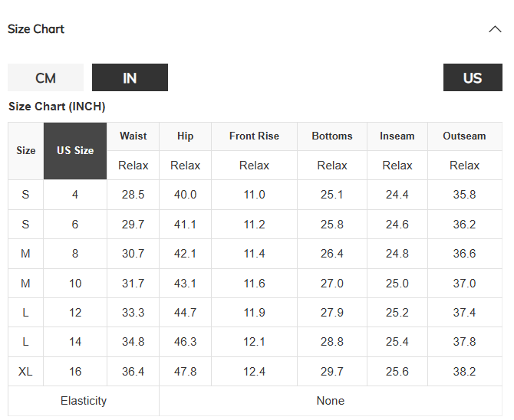Viewport: 514px width, 420px height.
Task: Switch measurements to CM
Action: 45,77
